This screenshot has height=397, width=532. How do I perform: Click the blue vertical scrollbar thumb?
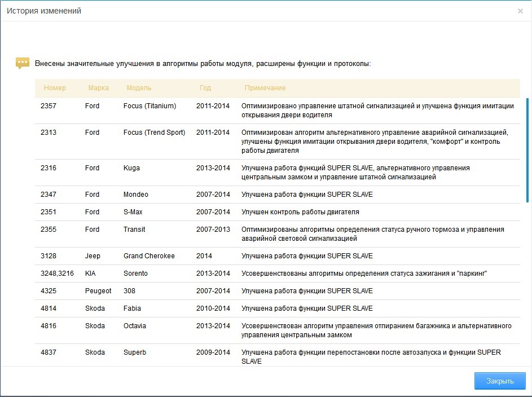(x=527, y=149)
